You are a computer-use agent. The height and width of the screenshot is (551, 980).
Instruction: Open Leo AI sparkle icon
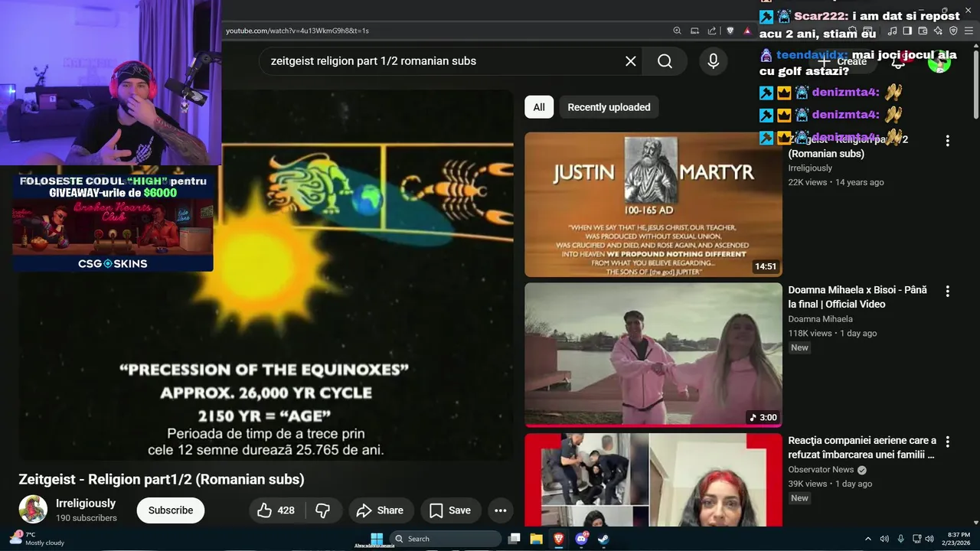938,31
